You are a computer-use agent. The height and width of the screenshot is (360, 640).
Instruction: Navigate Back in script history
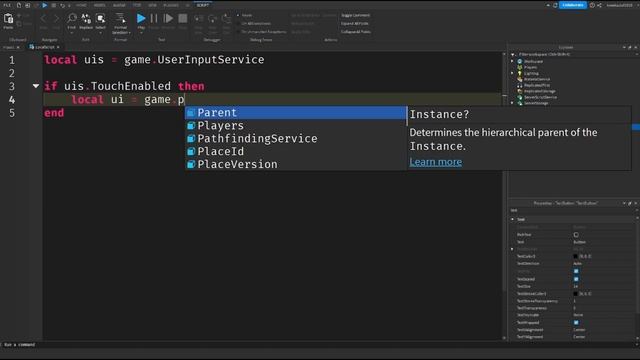click(44, 19)
